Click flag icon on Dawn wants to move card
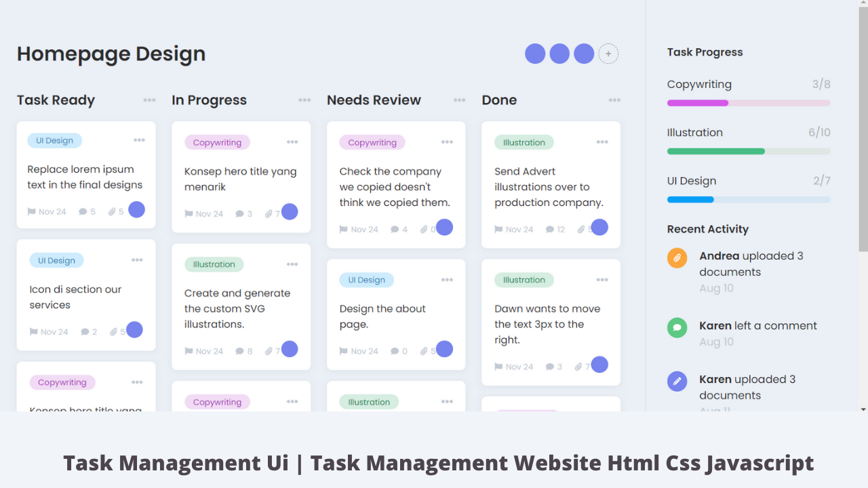 click(x=498, y=367)
